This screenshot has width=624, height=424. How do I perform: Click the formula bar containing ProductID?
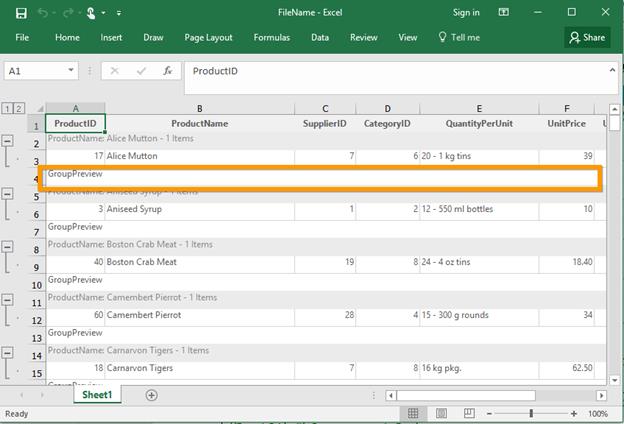[396, 78]
